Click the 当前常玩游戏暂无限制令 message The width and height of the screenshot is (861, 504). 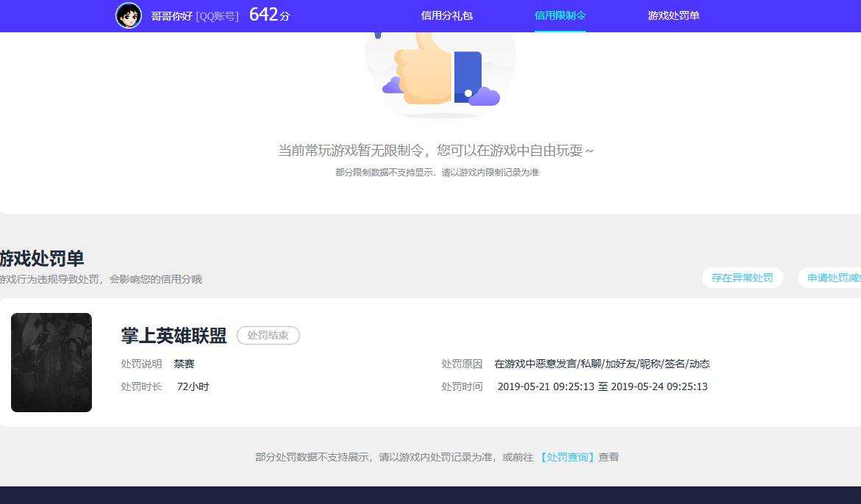click(x=436, y=151)
